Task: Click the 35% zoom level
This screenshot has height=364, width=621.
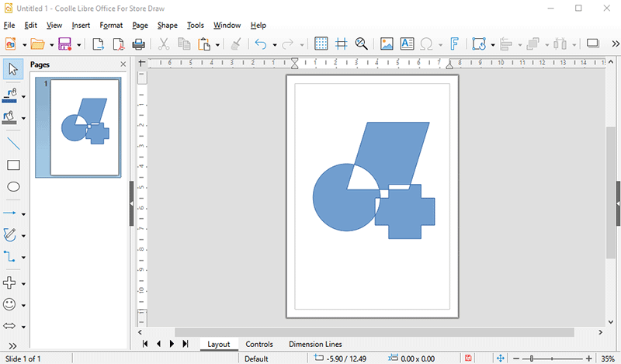Action: point(608,359)
